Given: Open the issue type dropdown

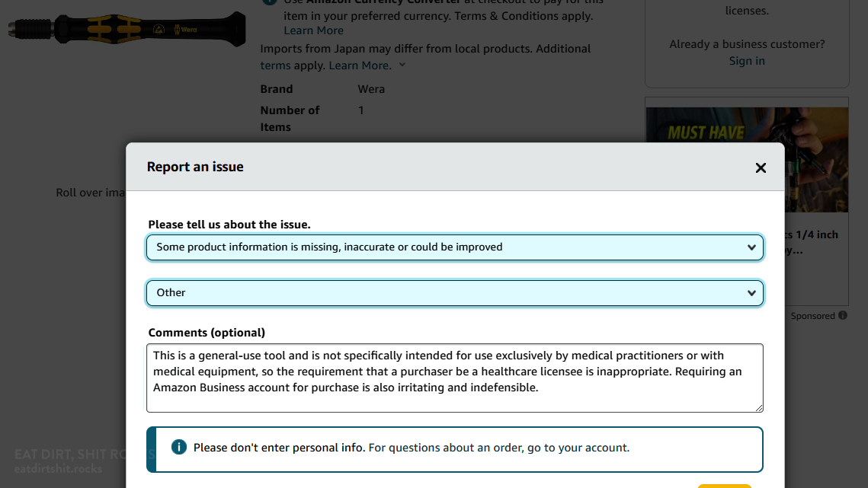Looking at the screenshot, I should [454, 247].
